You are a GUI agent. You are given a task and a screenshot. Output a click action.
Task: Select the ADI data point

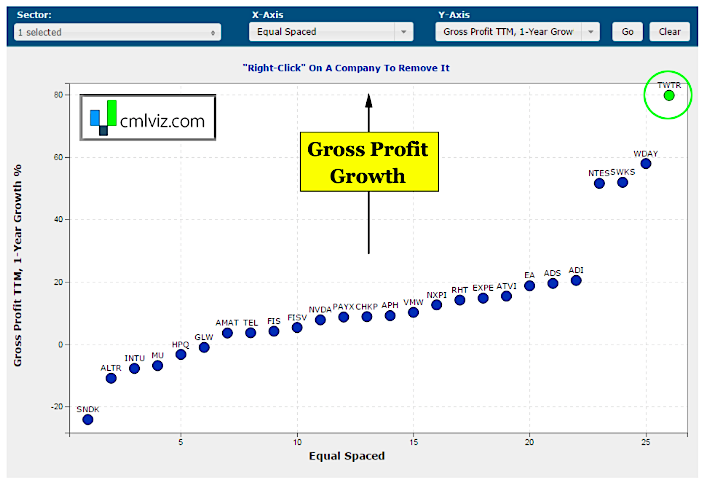(576, 280)
